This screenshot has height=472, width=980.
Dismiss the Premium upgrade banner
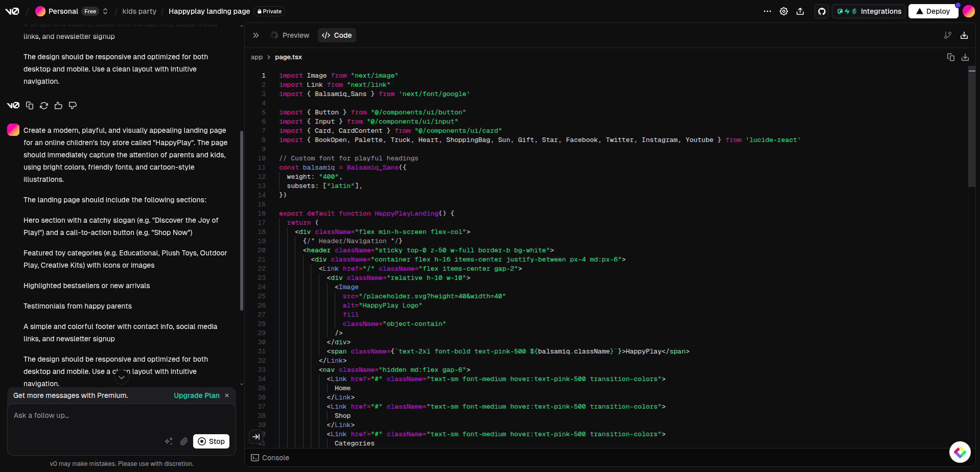(x=227, y=395)
